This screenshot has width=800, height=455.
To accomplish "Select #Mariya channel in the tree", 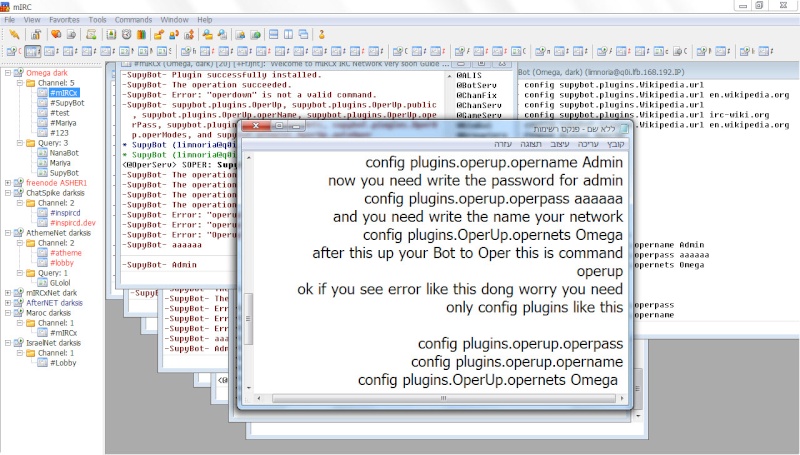I will point(63,123).
